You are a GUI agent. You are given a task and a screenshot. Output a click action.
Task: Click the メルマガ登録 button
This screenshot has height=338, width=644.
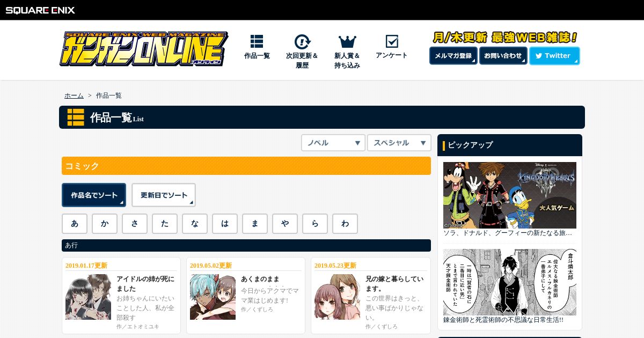click(x=453, y=56)
